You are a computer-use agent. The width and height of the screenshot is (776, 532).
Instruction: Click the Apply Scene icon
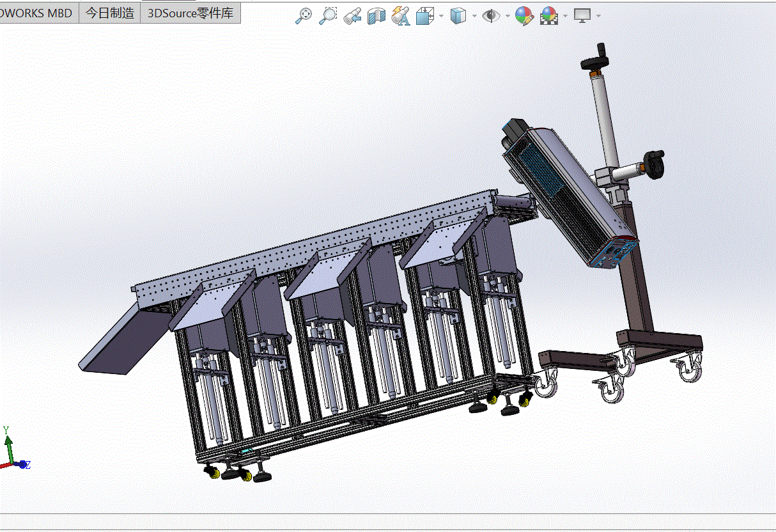coord(548,15)
